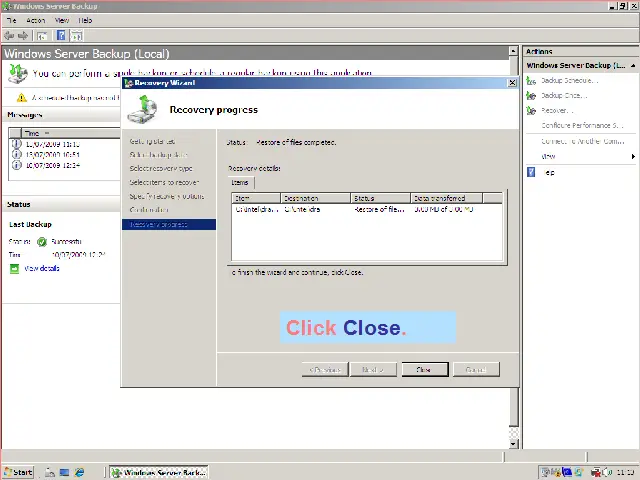The height and width of the screenshot is (480, 640).
Task: Click the Start button
Action: coord(18,472)
